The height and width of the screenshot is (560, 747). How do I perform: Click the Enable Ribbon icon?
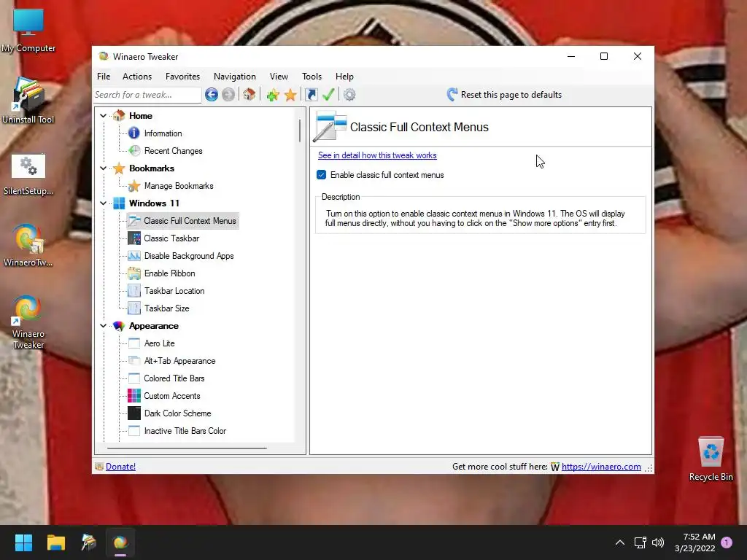click(x=134, y=273)
